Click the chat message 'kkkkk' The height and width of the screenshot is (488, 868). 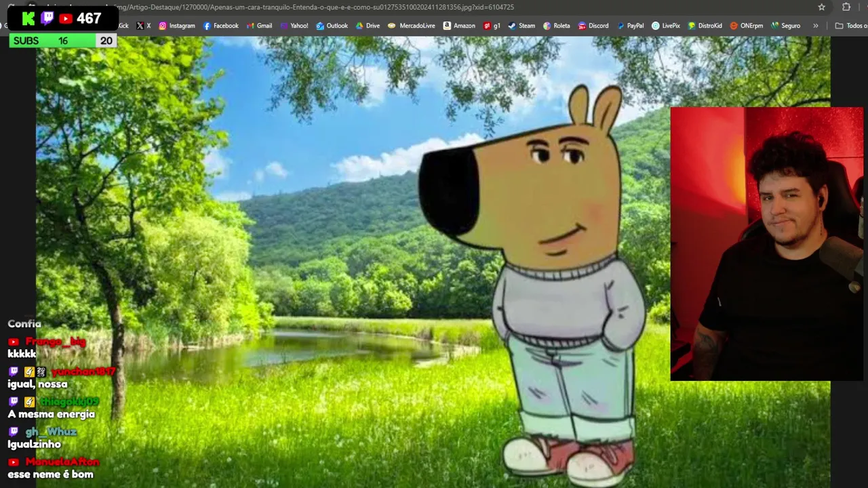coord(22,354)
